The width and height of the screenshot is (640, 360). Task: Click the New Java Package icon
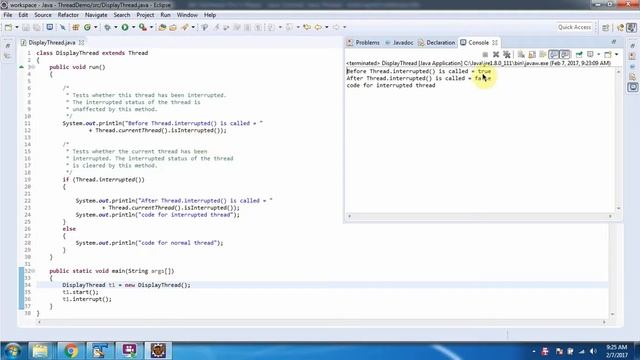point(76,27)
